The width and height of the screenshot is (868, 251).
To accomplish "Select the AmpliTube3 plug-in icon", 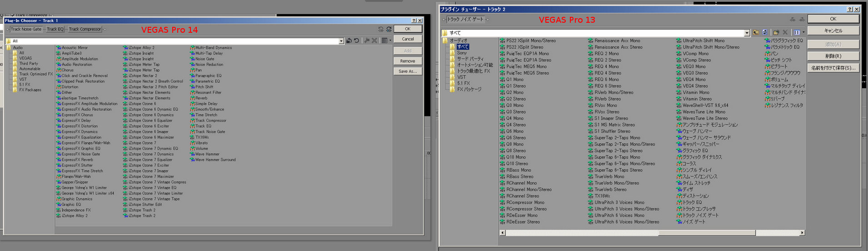I will (59, 53).
